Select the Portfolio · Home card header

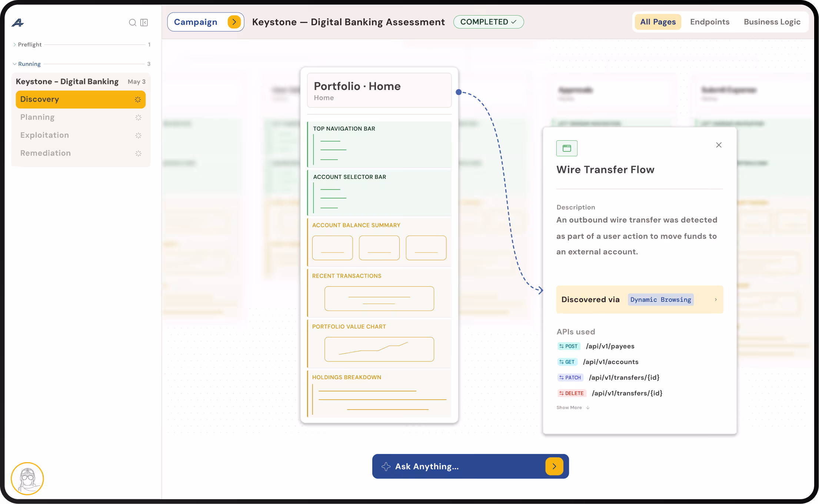pyautogui.click(x=379, y=90)
